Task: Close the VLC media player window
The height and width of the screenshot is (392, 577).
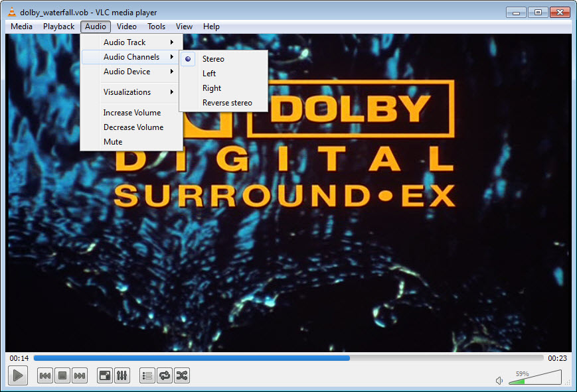Action: click(560, 13)
